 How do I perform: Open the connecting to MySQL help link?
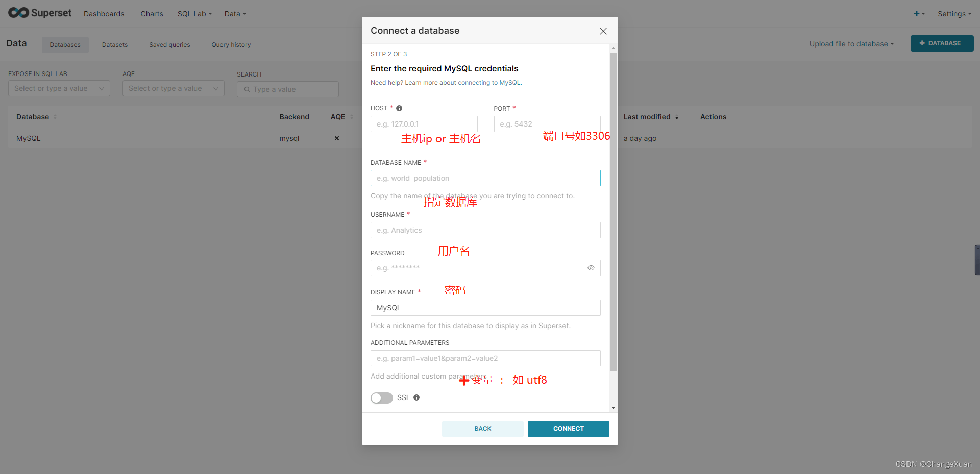pos(489,83)
